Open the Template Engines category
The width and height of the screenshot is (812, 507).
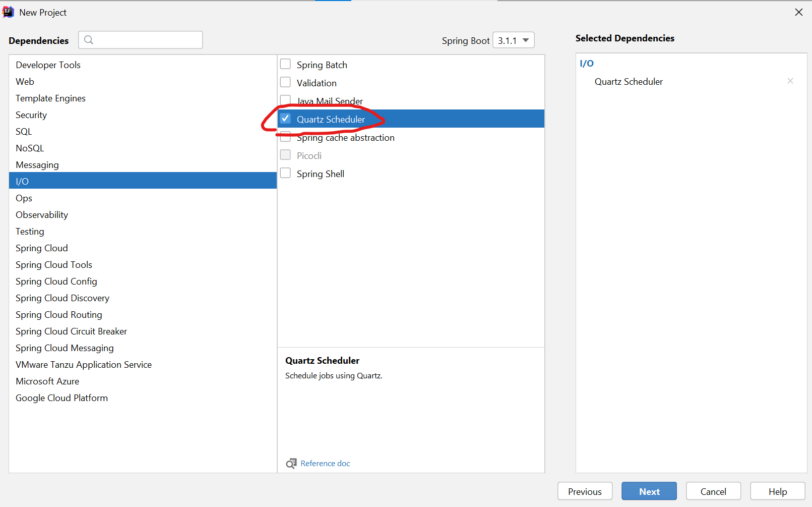point(143,98)
